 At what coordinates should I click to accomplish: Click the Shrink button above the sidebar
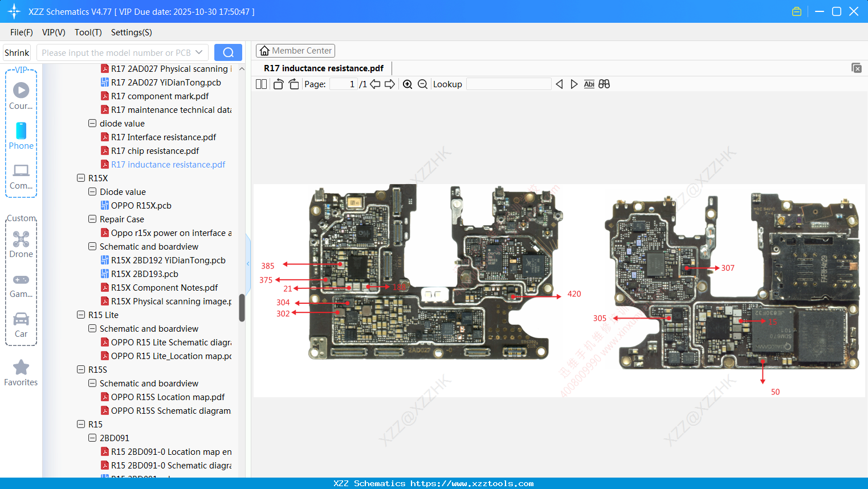17,52
